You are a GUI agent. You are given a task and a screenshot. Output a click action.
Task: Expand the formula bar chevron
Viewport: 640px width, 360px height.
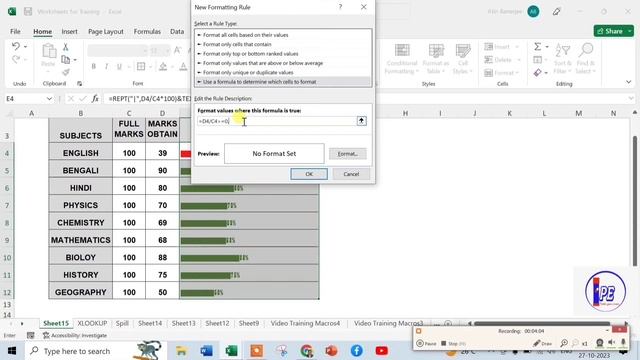(631, 98)
